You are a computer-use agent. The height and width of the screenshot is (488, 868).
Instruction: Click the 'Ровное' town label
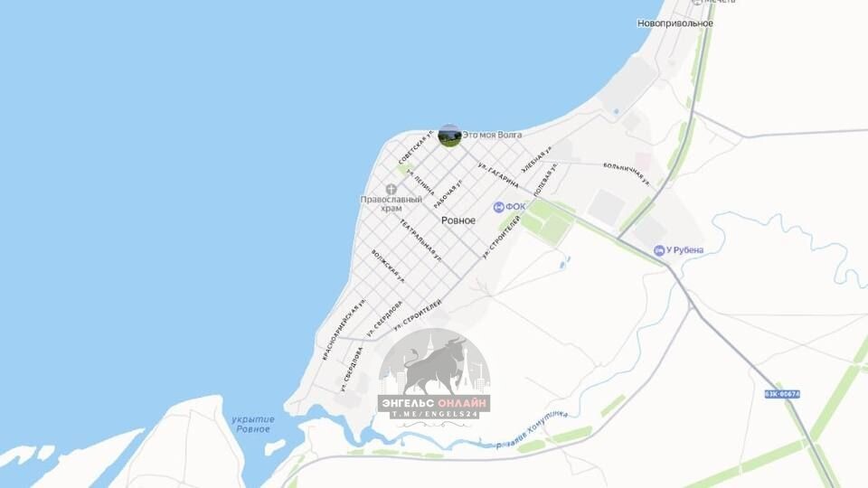pos(458,221)
